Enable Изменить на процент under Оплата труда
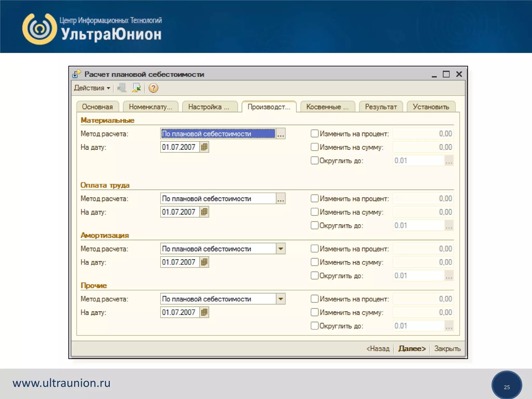Image resolution: width=532 pixels, height=399 pixels. [x=314, y=198]
